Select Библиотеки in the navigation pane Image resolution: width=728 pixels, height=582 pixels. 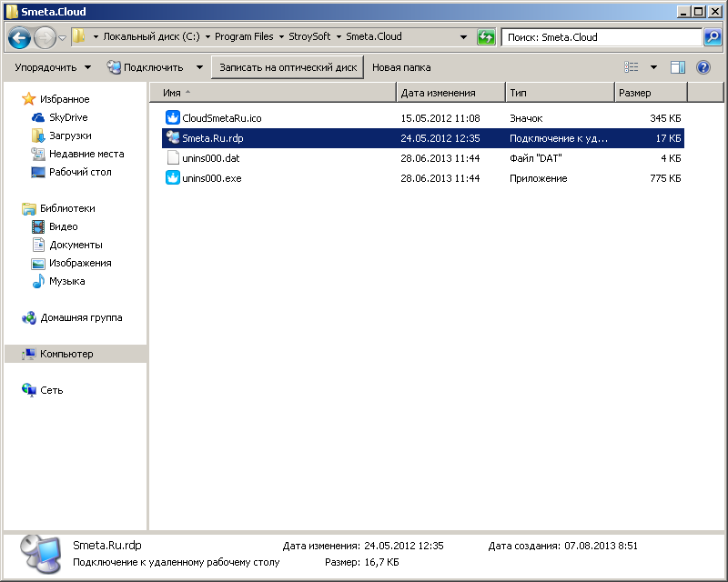coord(67,208)
